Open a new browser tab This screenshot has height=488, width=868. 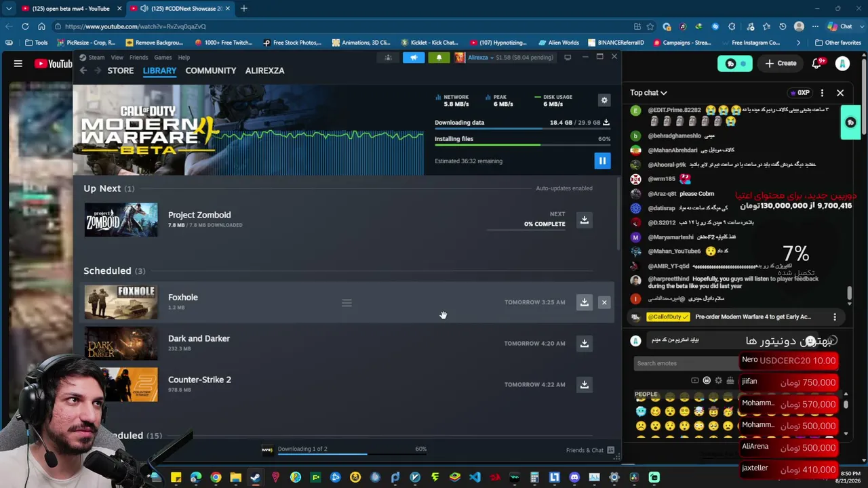click(x=244, y=8)
